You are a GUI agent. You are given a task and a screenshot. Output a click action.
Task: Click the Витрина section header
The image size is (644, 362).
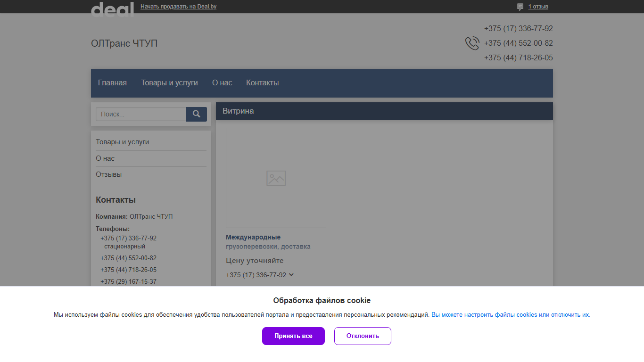[x=384, y=111]
